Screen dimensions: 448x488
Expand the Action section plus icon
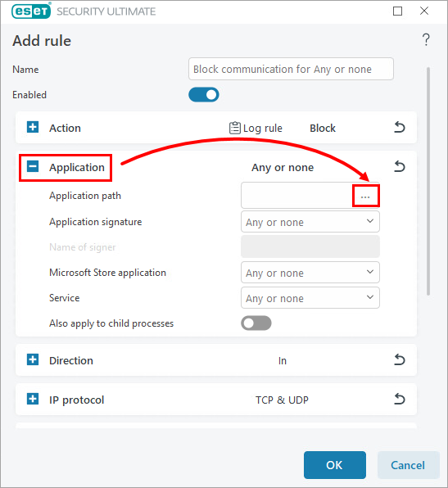(x=33, y=127)
